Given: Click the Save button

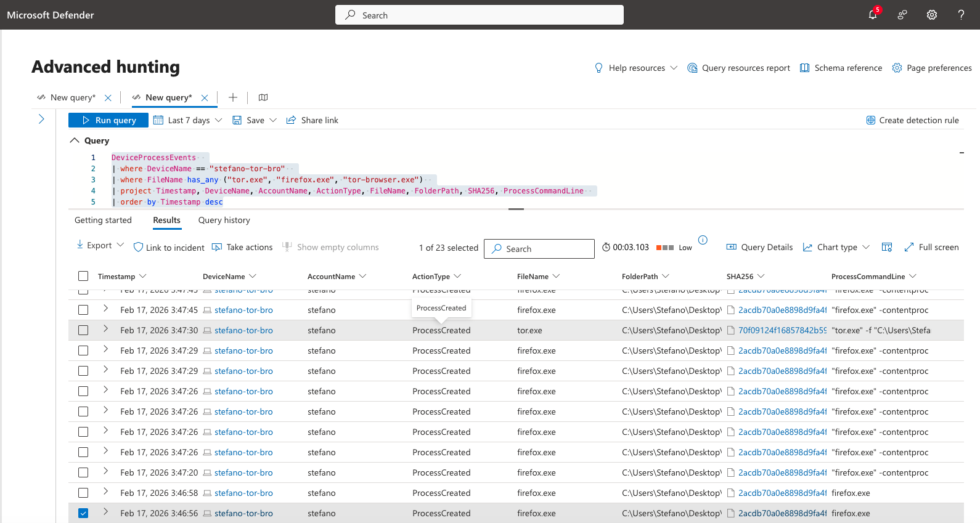Looking at the screenshot, I should (248, 120).
